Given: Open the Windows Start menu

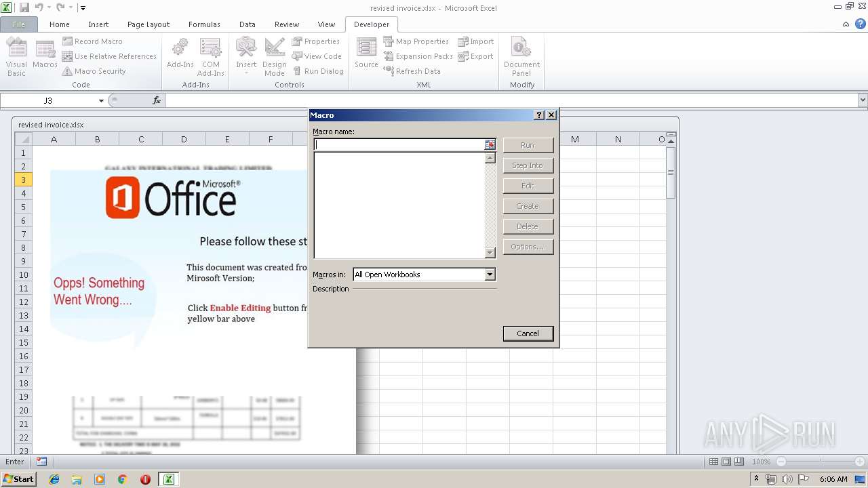Looking at the screenshot, I should click(19, 479).
